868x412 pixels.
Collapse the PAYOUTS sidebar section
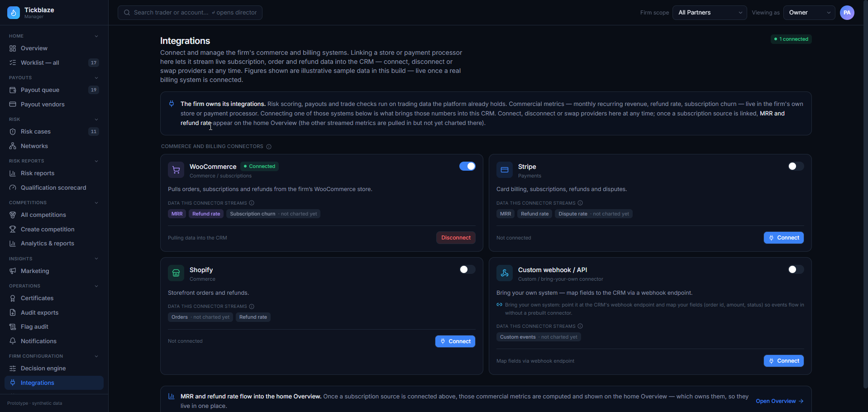coord(96,78)
